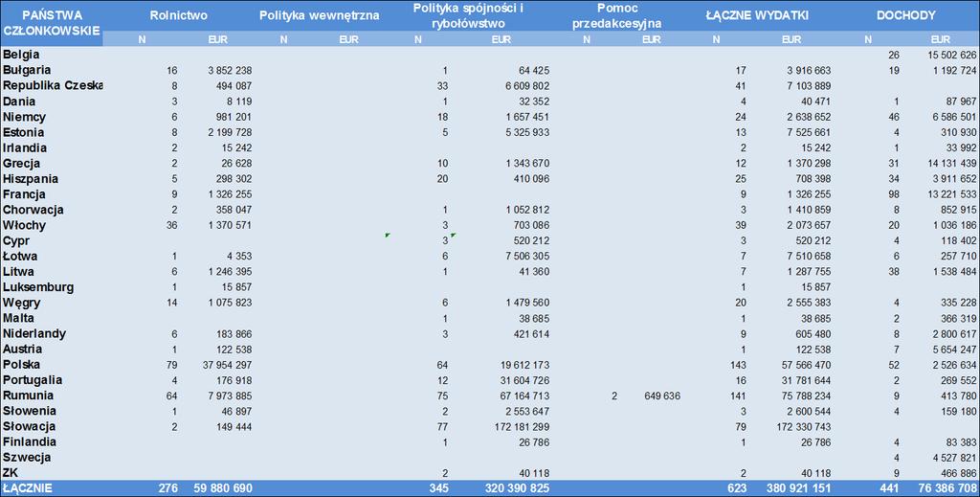Click the Portugalia row label
The width and height of the screenshot is (980, 497).
(x=32, y=379)
